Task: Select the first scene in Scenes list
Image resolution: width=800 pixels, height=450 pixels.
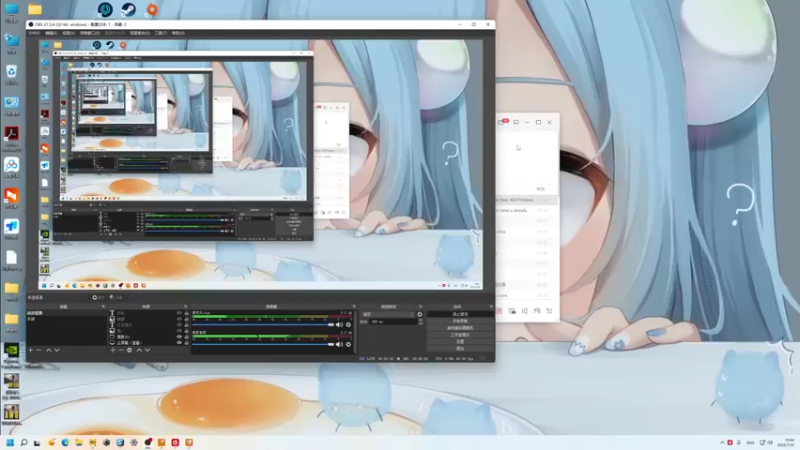Action: [66, 313]
